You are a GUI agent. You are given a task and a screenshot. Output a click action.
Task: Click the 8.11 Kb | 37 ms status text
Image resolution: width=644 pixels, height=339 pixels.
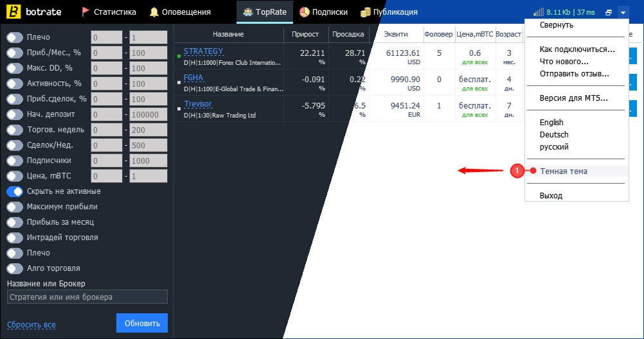(x=571, y=12)
